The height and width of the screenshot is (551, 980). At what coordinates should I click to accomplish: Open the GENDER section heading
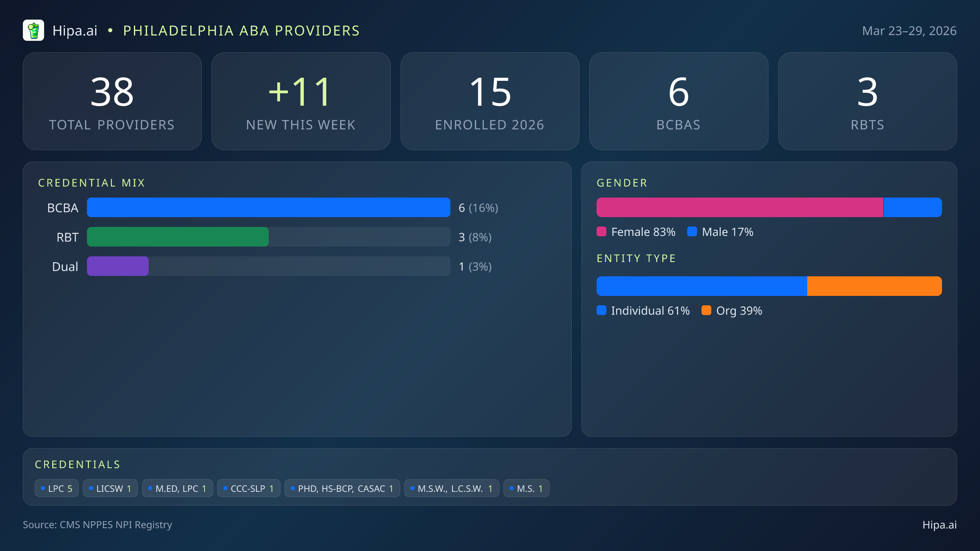622,183
